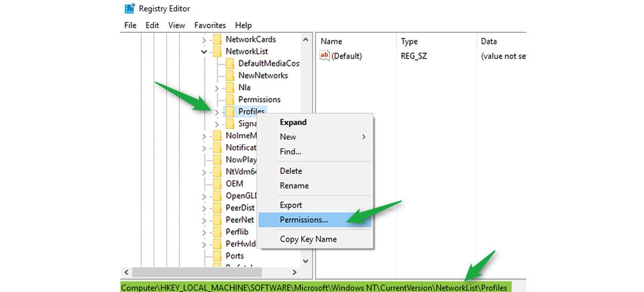Expand the PerHwId key
The width and height of the screenshot is (644, 292).
(x=204, y=244)
